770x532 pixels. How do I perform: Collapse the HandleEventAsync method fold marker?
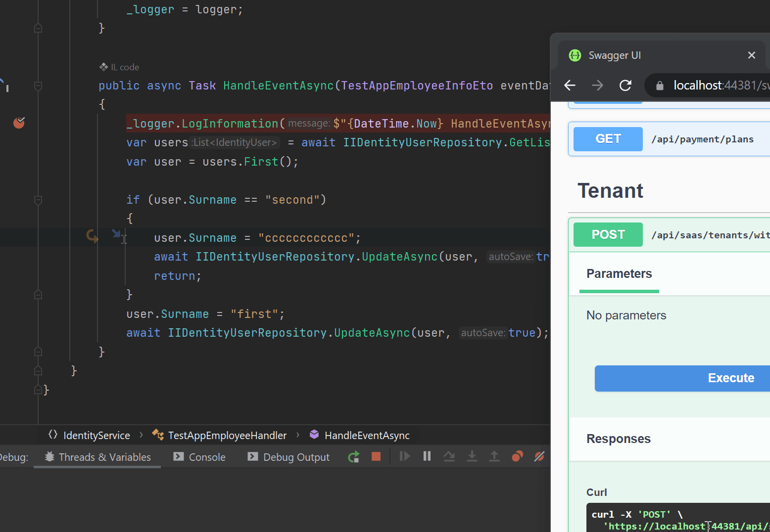(38, 86)
